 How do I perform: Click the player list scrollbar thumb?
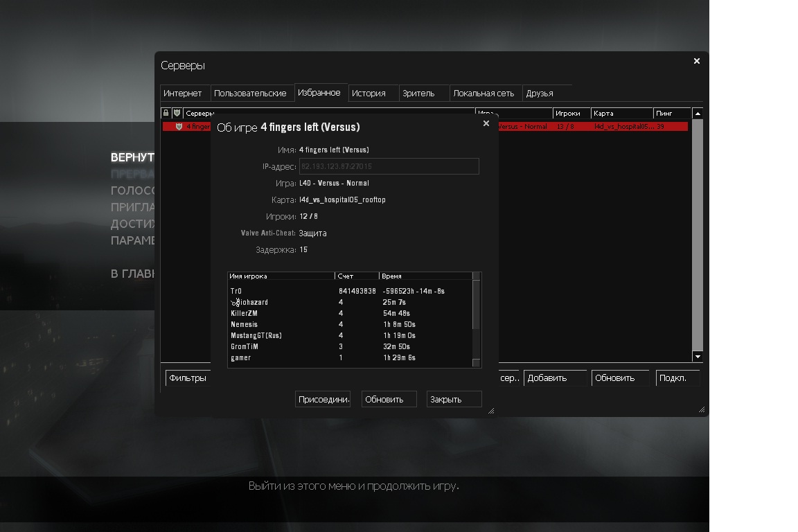(x=477, y=304)
